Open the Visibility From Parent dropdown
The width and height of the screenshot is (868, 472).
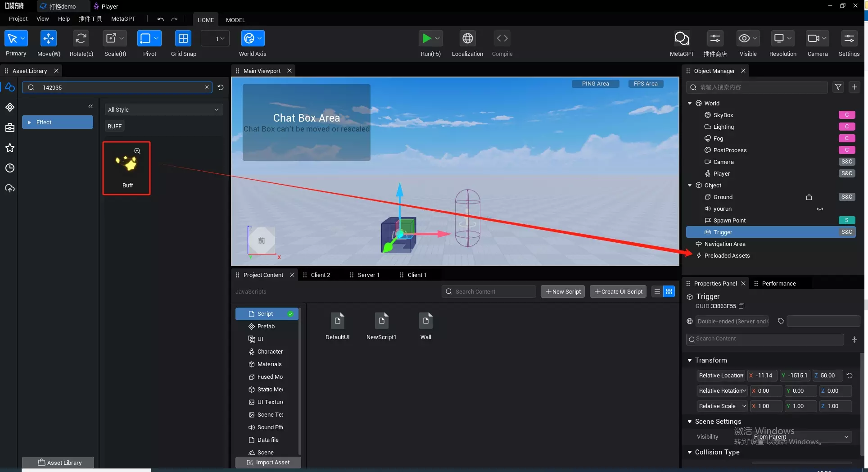tap(801, 437)
